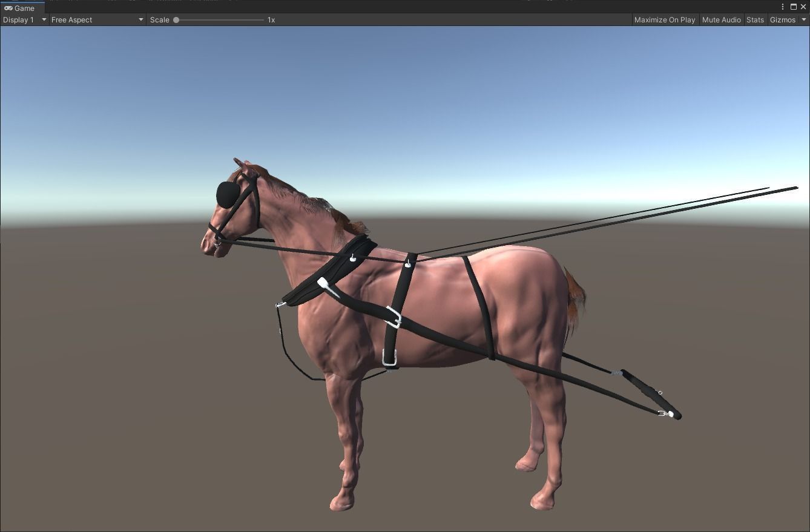The width and height of the screenshot is (810, 532).
Task: Click the Scale slider handle
Action: click(176, 20)
